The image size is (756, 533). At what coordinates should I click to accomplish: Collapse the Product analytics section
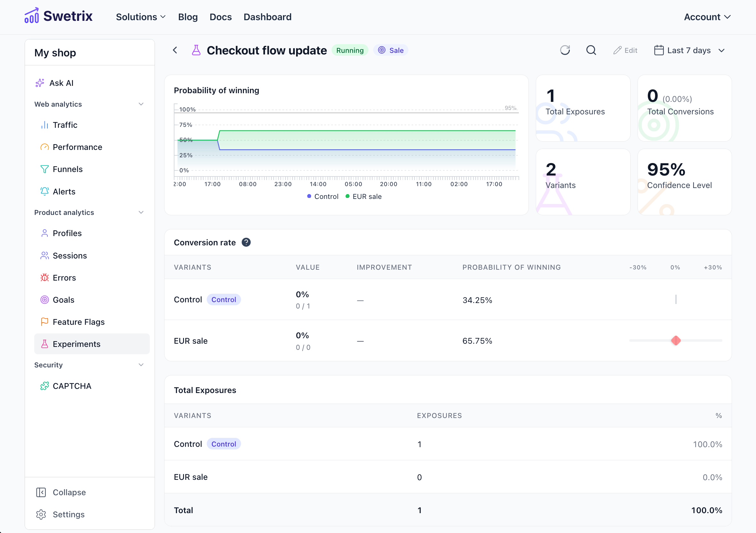(x=141, y=212)
